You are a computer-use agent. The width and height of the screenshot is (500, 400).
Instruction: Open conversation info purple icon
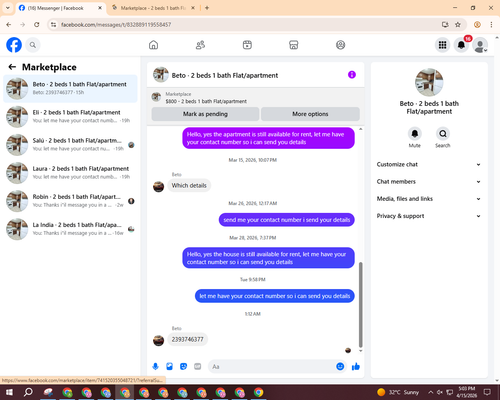352,75
